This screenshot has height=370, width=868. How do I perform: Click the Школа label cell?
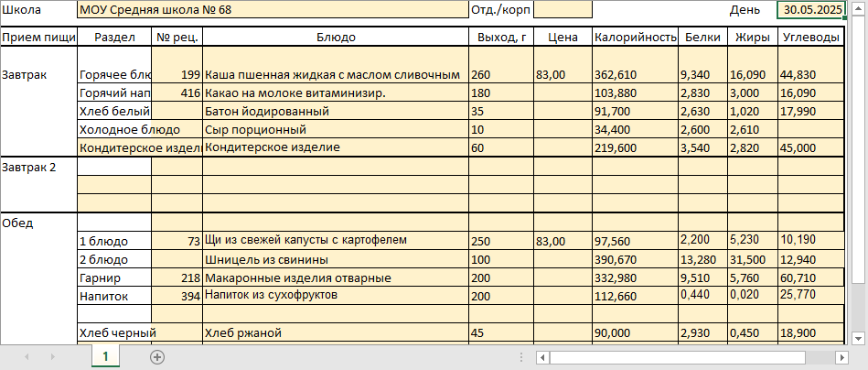[38, 10]
